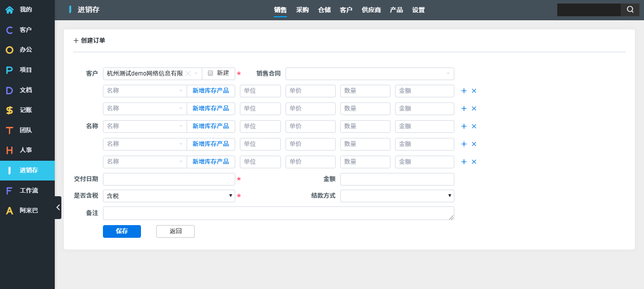
Task: Expand the 销售合同 dropdown
Action: pos(370,74)
